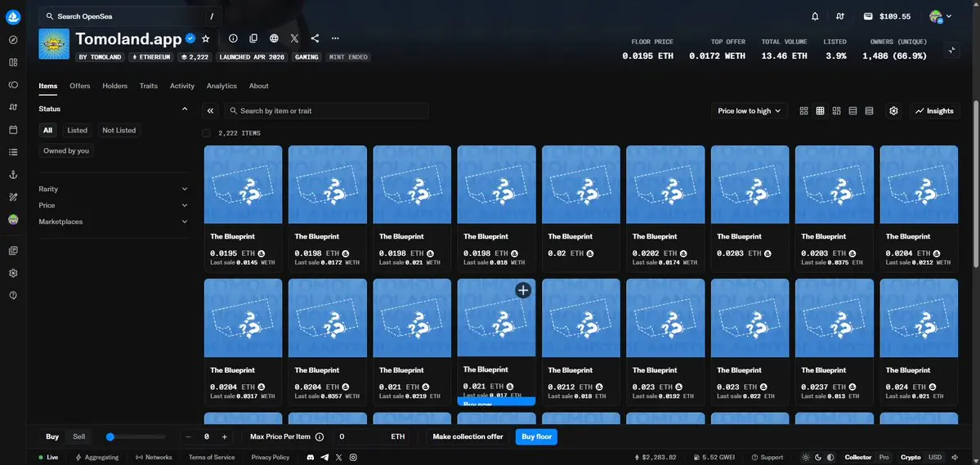Click the Buy floor button

[536, 436]
